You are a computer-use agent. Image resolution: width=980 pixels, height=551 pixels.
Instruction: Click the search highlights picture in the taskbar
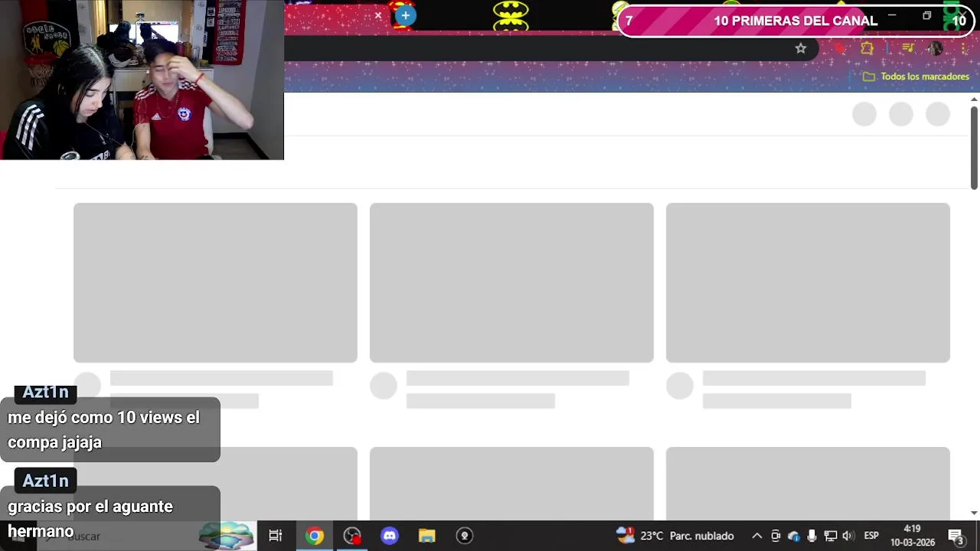click(226, 536)
